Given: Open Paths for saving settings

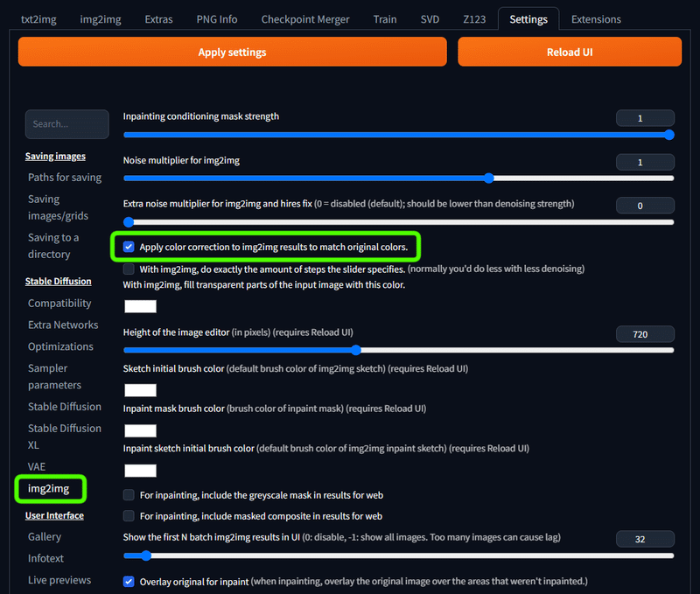Looking at the screenshot, I should pos(65,178).
